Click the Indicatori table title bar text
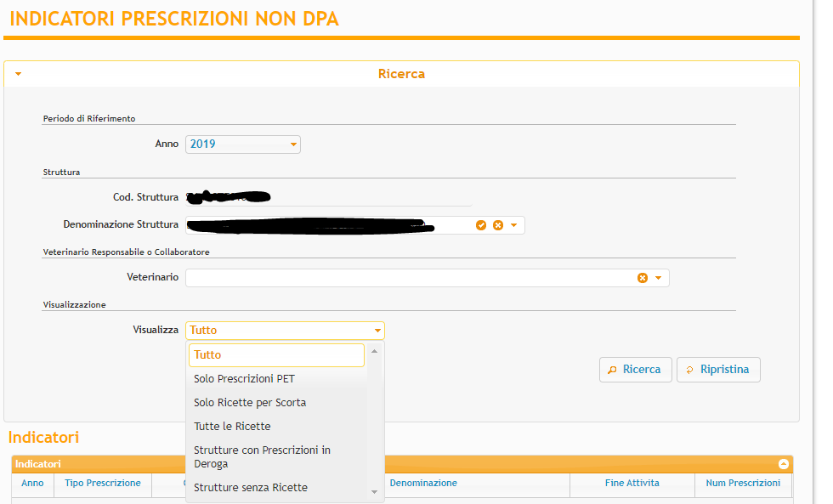833x504 pixels. point(37,464)
